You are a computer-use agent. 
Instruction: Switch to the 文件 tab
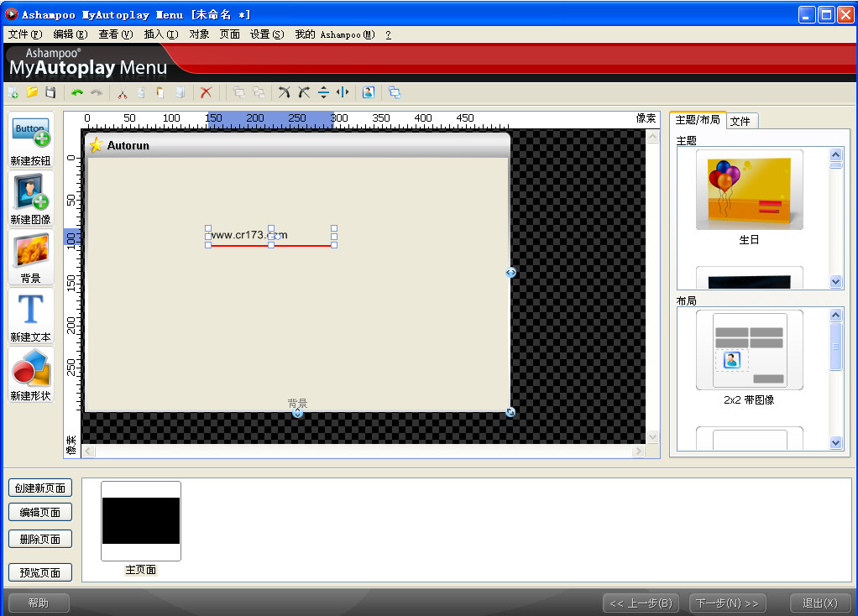coord(740,122)
